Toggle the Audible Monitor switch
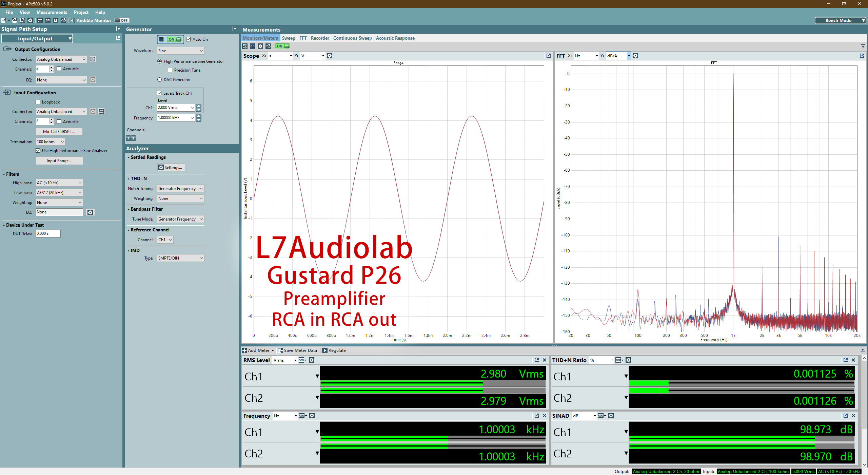 122,20
